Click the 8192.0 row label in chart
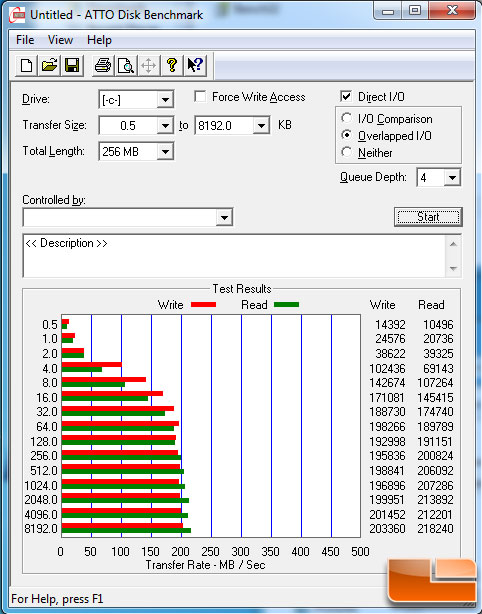 [x=41, y=529]
